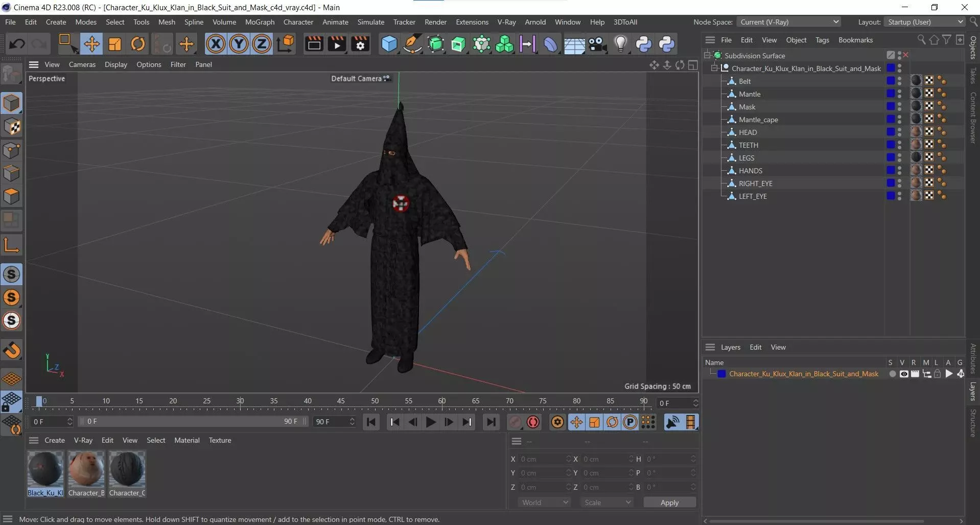Click the Subdivision Surface generator icon
Screen dimensions: 980x525
[x=435, y=44]
